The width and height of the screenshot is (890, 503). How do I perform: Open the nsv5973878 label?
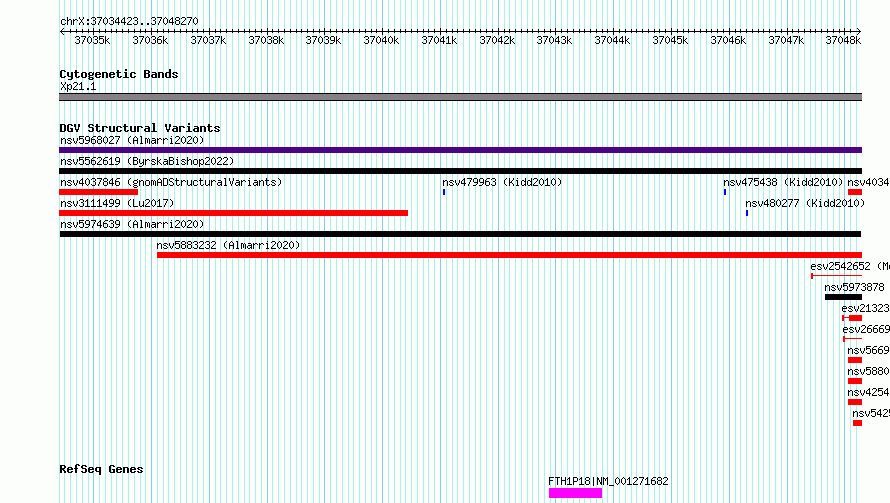point(854,287)
